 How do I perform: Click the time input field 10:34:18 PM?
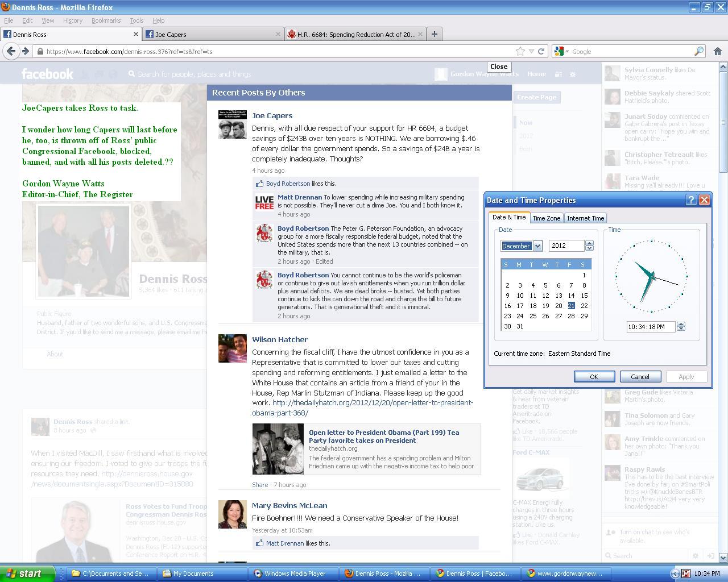coord(651,327)
